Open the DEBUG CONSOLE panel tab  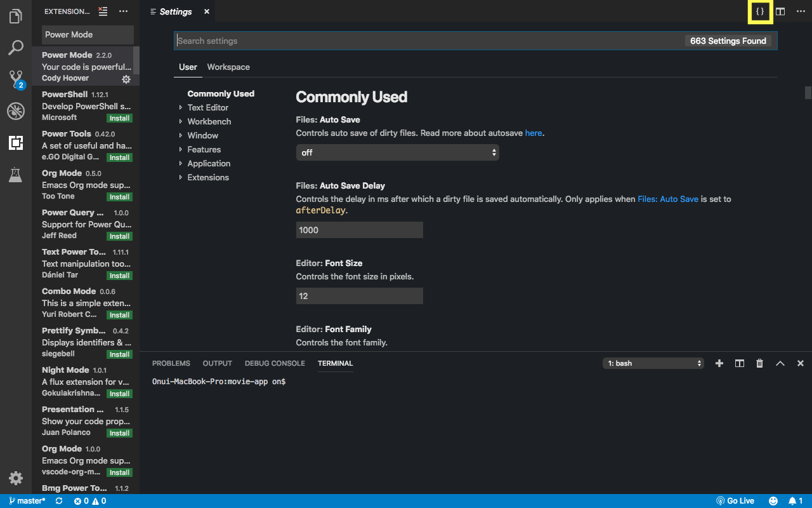[275, 363]
